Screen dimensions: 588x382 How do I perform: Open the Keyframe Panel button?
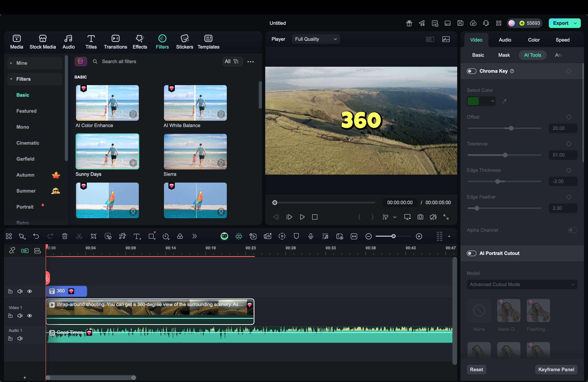(556, 369)
